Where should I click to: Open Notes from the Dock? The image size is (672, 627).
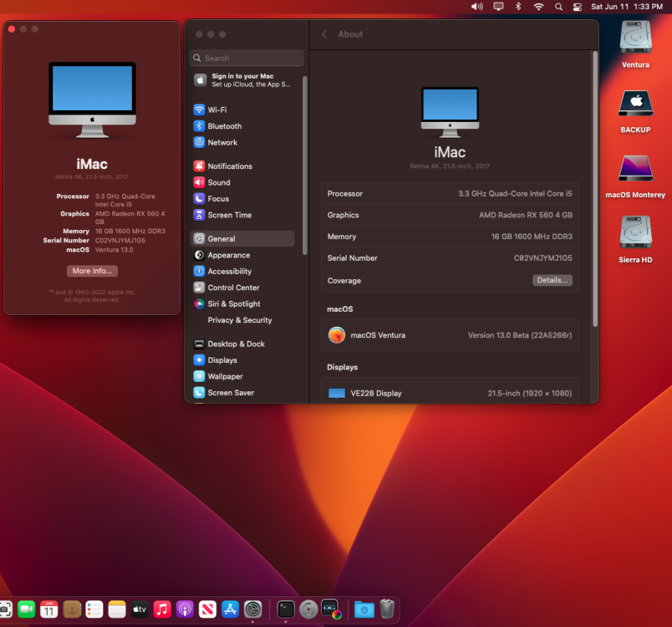point(117,609)
